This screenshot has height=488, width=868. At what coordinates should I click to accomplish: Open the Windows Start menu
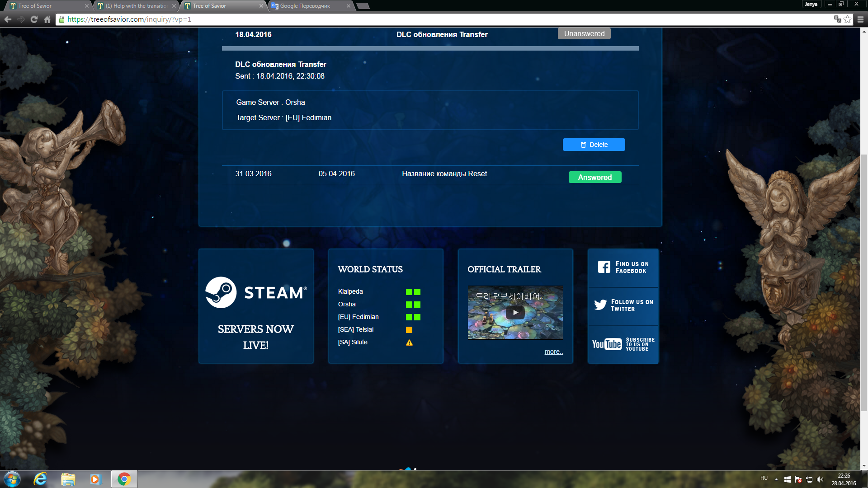coord(12,479)
